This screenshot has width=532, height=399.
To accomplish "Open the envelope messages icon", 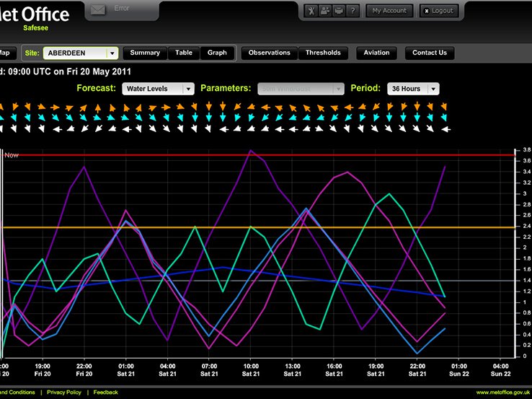I will point(98,10).
